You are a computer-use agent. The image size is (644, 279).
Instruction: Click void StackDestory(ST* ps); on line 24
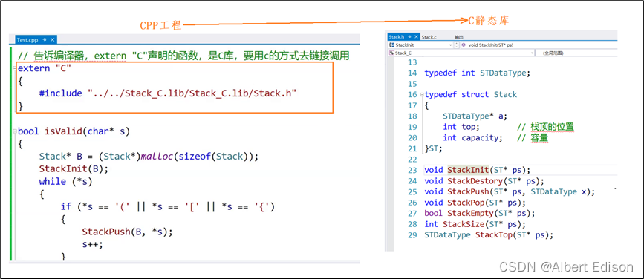click(x=484, y=180)
